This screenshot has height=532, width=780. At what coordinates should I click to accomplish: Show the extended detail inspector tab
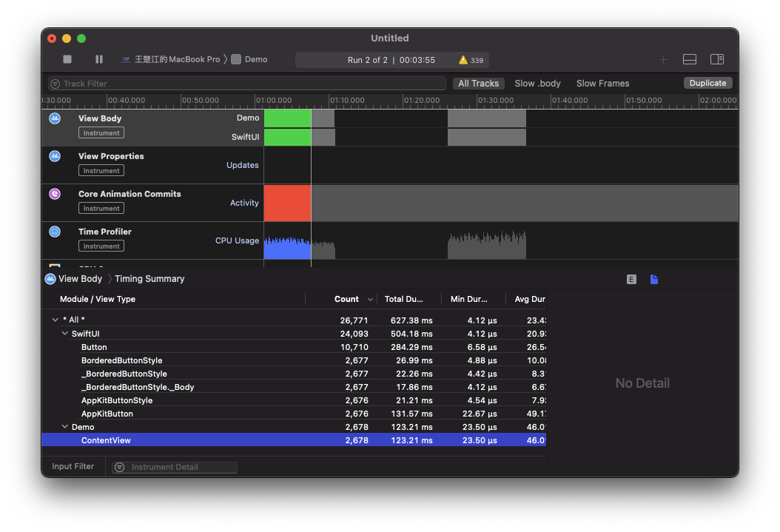tap(631, 279)
